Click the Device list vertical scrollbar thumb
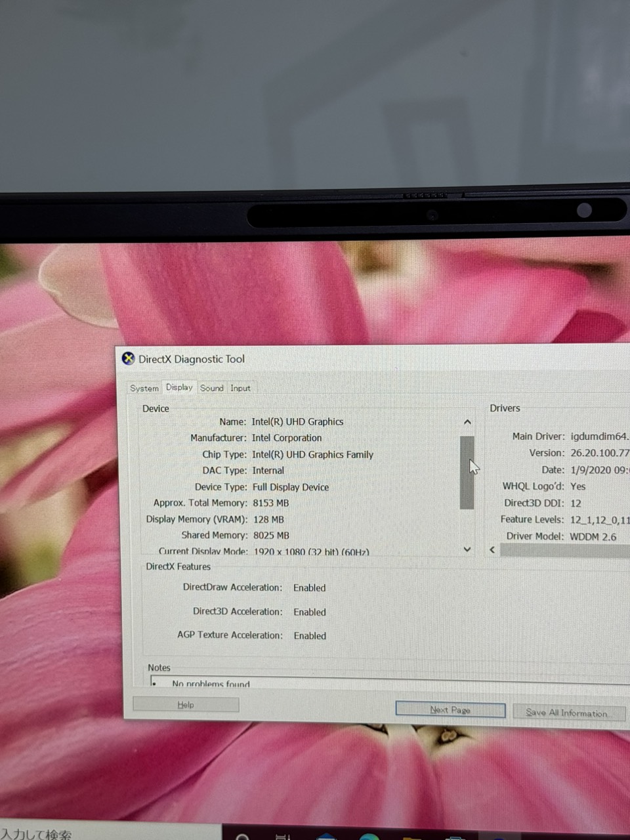This screenshot has width=630, height=840. 467,472
